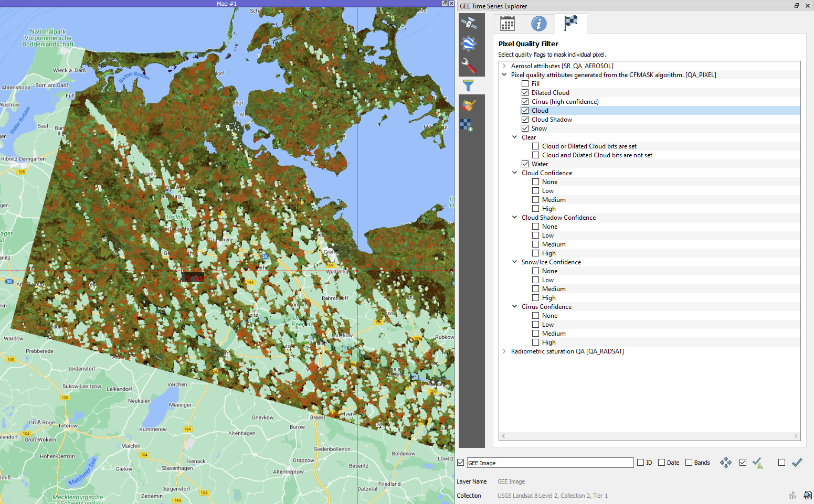The width and height of the screenshot is (814, 504).
Task: Collapse the Pixel quality attributes [QA_PIXEL] group
Action: [x=504, y=75]
